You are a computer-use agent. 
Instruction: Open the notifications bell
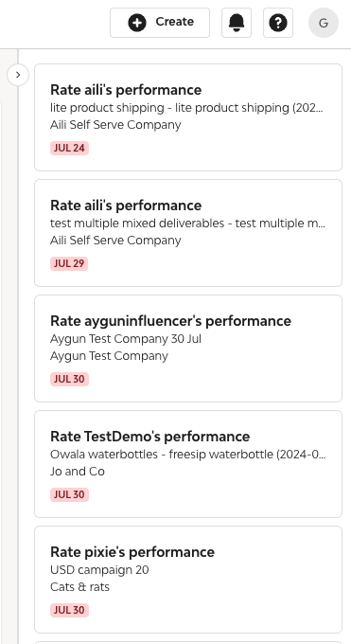(237, 23)
